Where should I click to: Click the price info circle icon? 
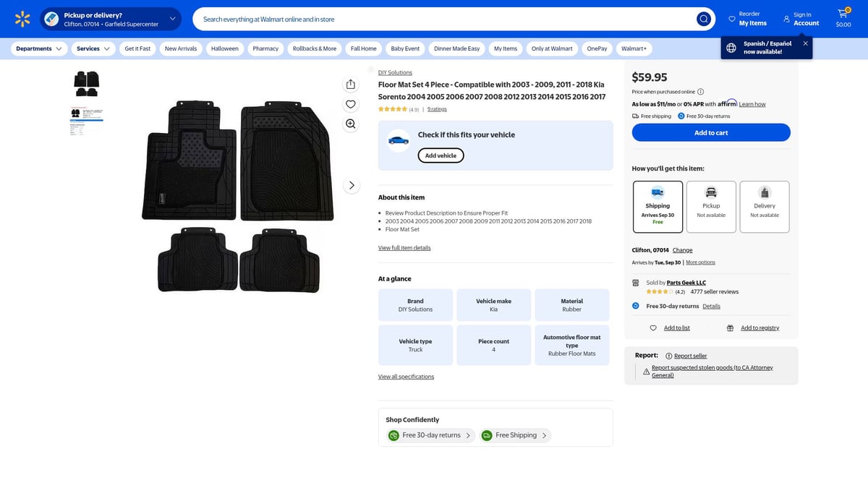coord(700,92)
